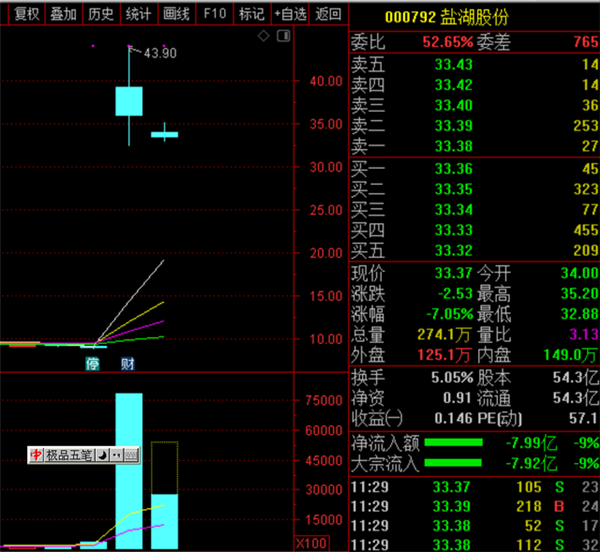
Task: Click 收益(一) value 0.146
Action: pyautogui.click(x=453, y=418)
